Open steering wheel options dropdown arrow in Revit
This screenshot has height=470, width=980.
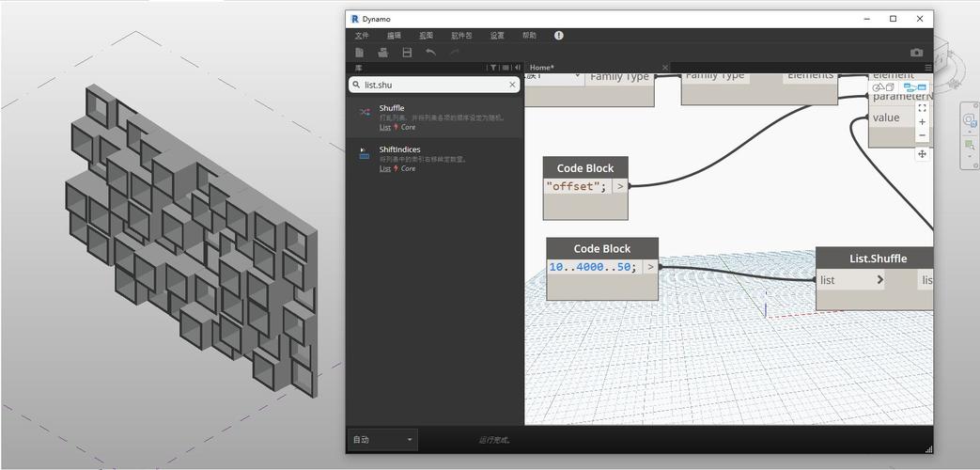click(x=970, y=132)
